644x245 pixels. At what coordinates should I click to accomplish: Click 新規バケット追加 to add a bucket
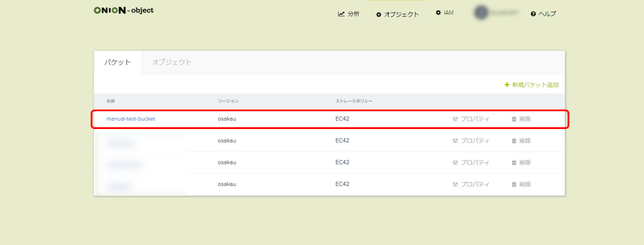531,85
